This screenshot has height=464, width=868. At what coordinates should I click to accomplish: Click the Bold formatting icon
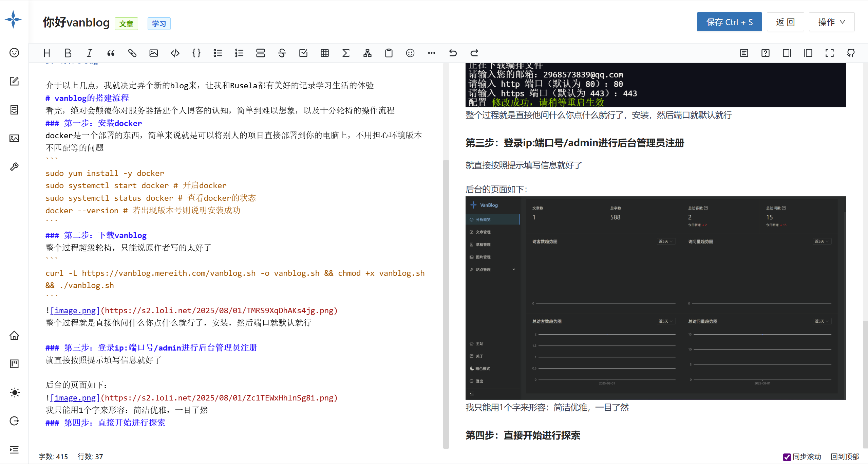click(x=68, y=53)
